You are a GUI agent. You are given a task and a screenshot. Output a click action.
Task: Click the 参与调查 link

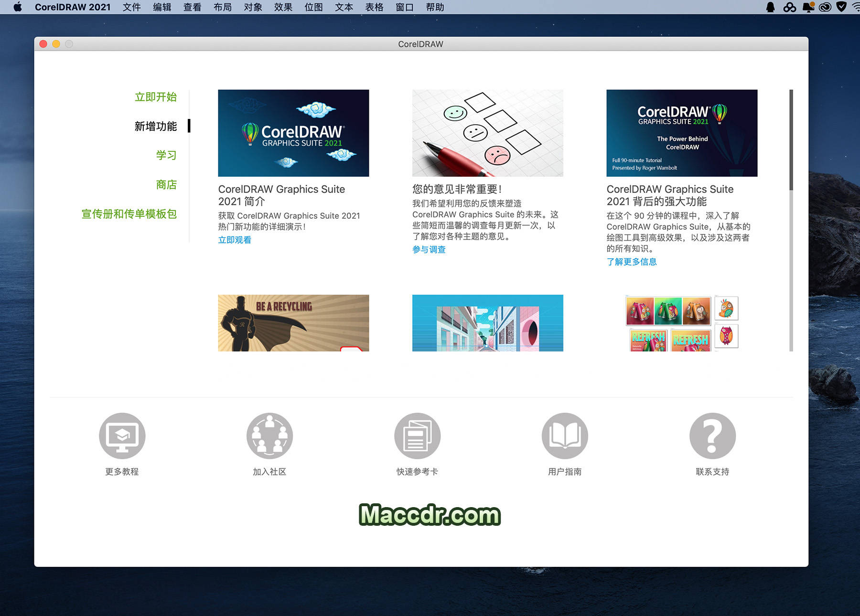pyautogui.click(x=429, y=249)
